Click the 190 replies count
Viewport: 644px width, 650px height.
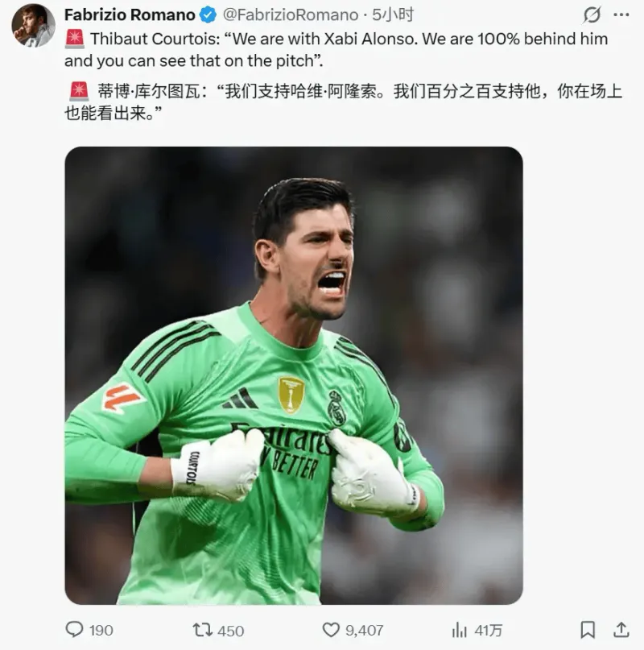101,631
